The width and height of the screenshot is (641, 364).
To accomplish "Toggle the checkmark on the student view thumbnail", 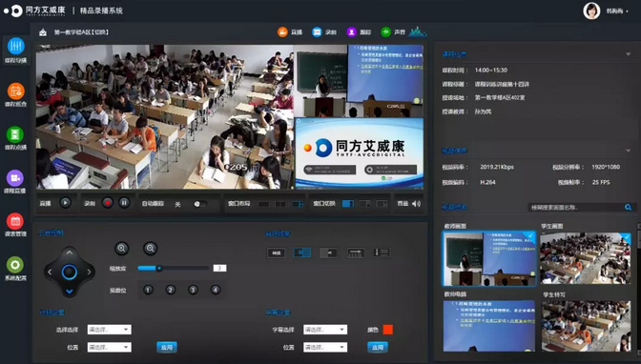I will [x=626, y=236].
